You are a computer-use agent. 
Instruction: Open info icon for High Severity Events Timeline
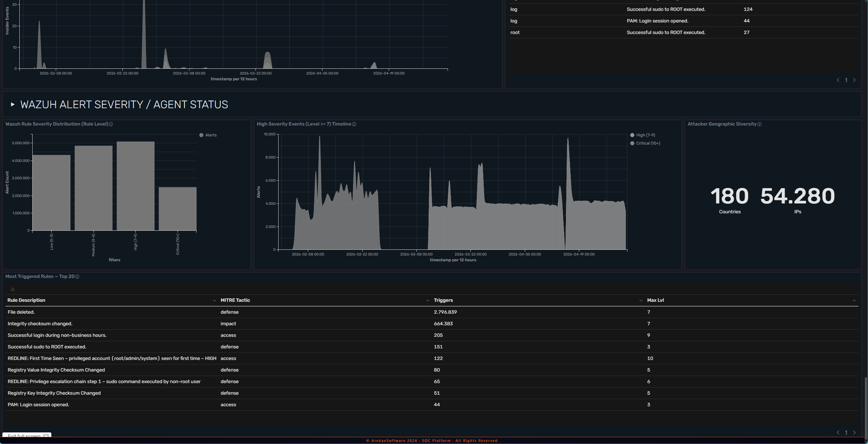pos(354,124)
